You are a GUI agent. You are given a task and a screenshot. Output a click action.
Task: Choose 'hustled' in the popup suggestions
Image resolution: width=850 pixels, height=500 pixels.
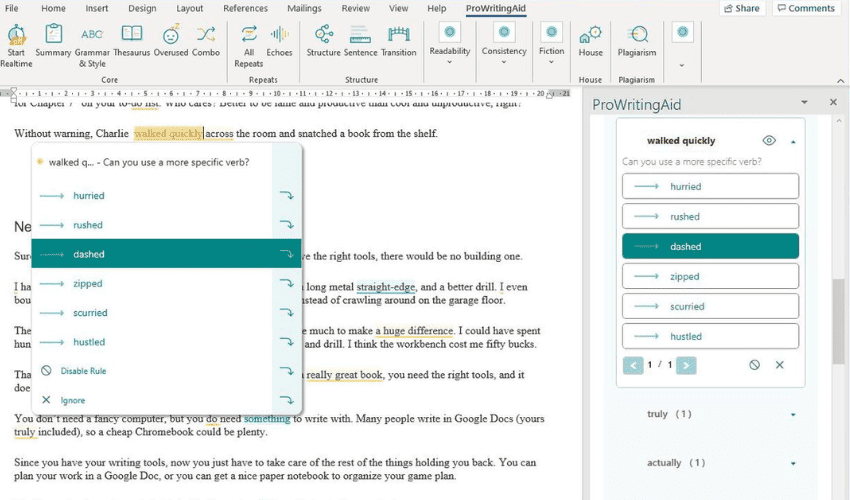[x=152, y=342]
